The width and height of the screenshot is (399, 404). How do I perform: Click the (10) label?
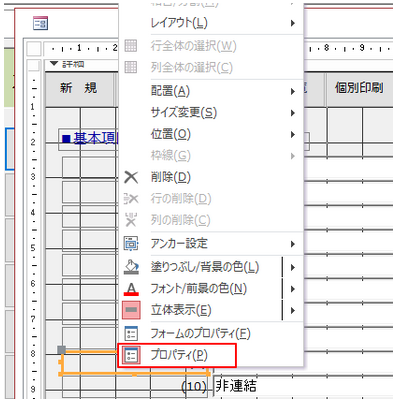click(194, 387)
